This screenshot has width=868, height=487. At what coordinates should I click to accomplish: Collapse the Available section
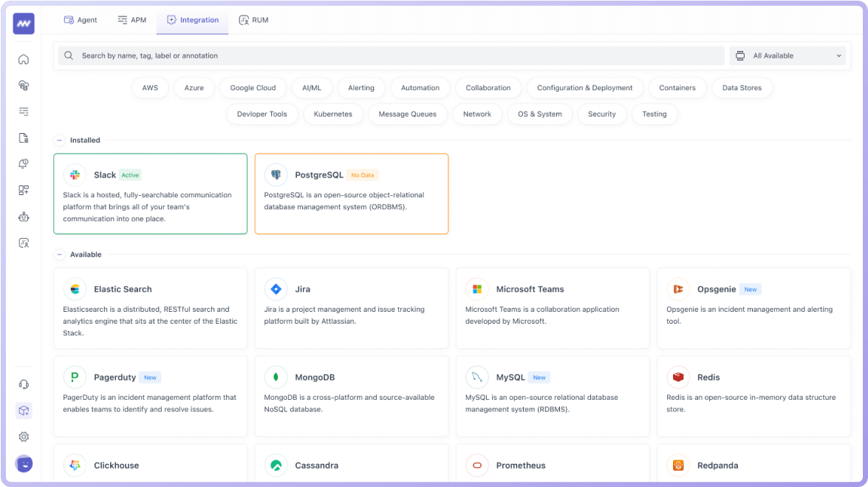(x=60, y=255)
